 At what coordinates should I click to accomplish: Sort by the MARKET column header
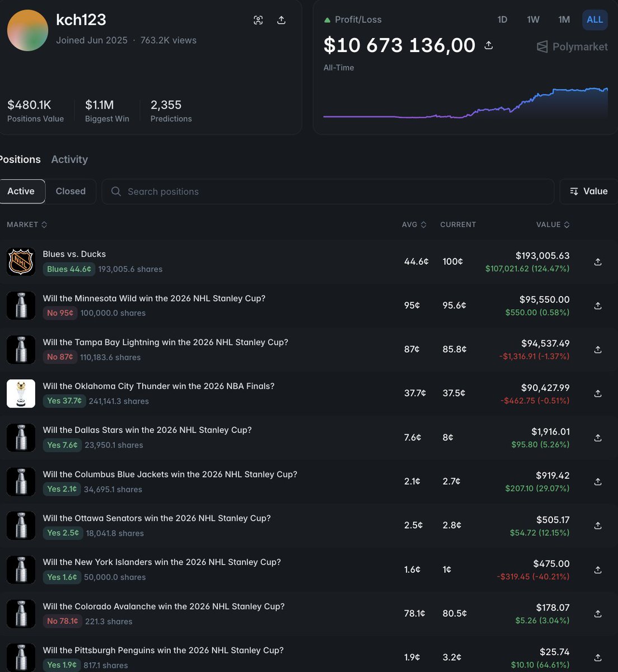(27, 225)
